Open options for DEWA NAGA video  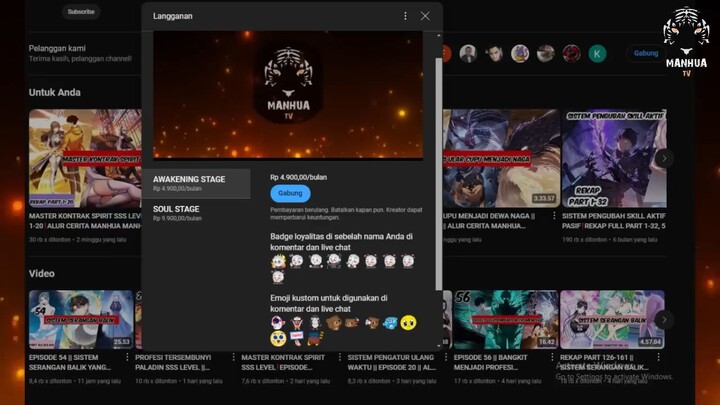[x=554, y=215]
